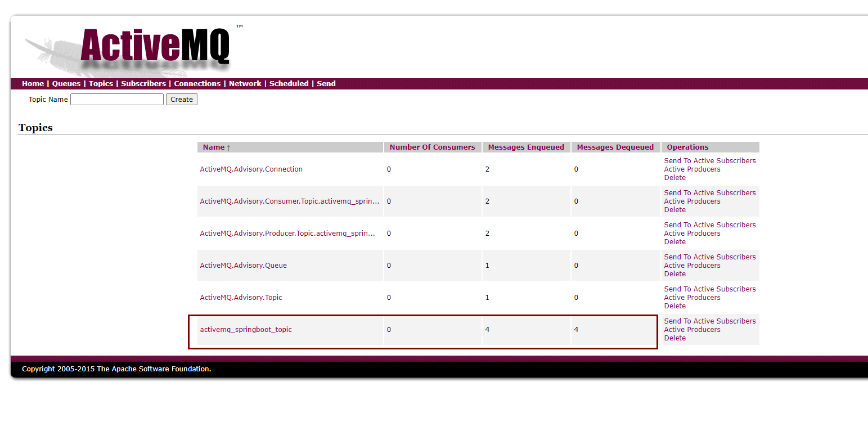Image resolution: width=868 pixels, height=422 pixels.
Task: Click the Create button
Action: point(182,100)
